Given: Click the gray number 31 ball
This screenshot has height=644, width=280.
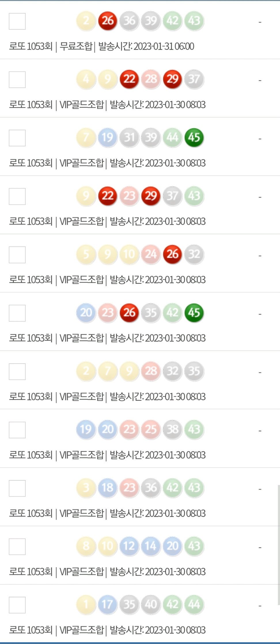Looking at the screenshot, I should pos(129,137).
